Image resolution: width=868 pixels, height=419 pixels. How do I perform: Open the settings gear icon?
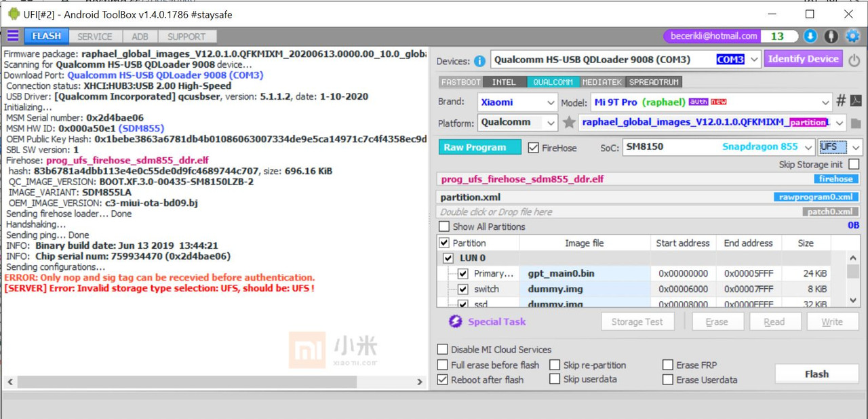click(852, 36)
